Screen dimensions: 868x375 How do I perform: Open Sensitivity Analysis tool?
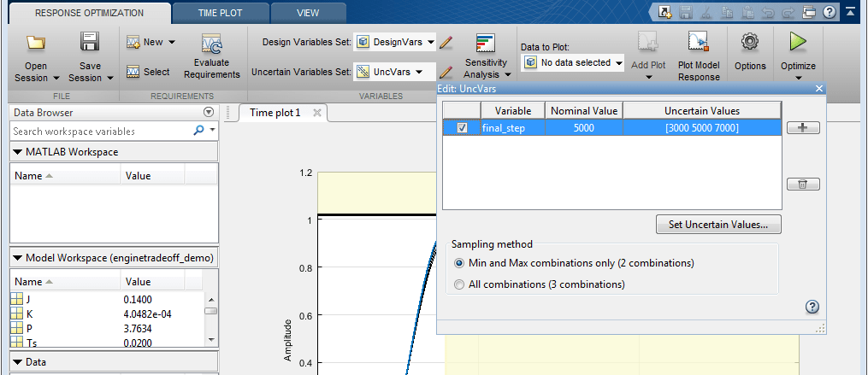coord(486,44)
